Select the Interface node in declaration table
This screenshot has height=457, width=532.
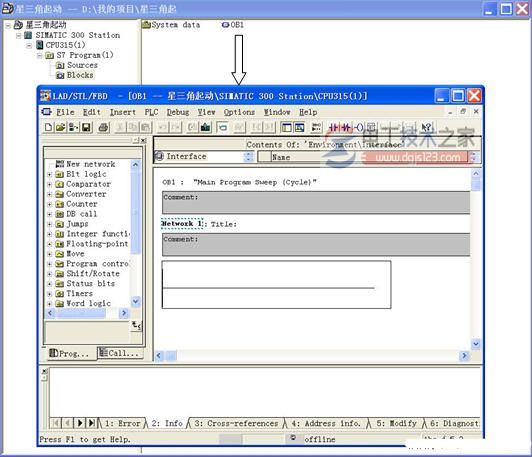pos(182,156)
